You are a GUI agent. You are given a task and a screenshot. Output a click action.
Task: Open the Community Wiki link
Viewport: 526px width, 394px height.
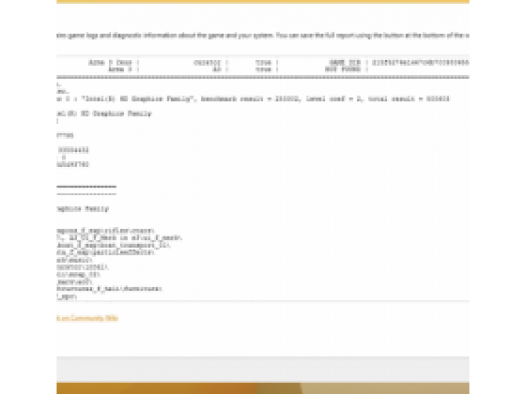coord(87,318)
